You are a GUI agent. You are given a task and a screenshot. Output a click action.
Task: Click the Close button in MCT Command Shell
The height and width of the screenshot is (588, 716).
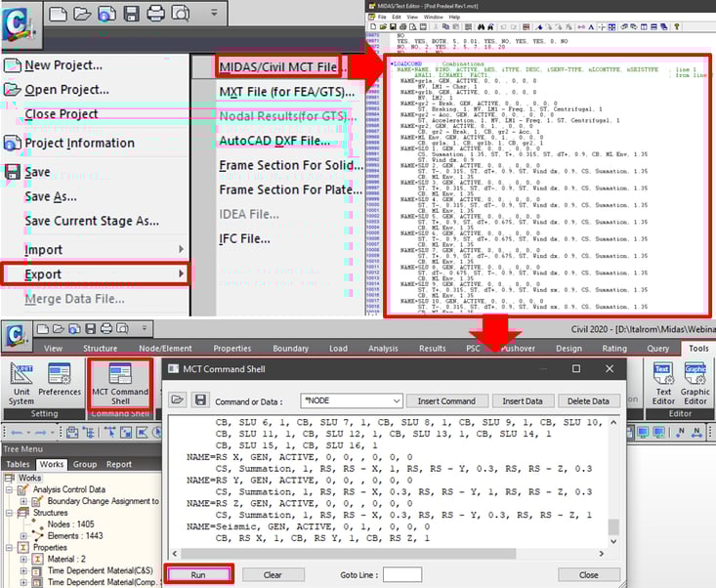[x=589, y=574]
